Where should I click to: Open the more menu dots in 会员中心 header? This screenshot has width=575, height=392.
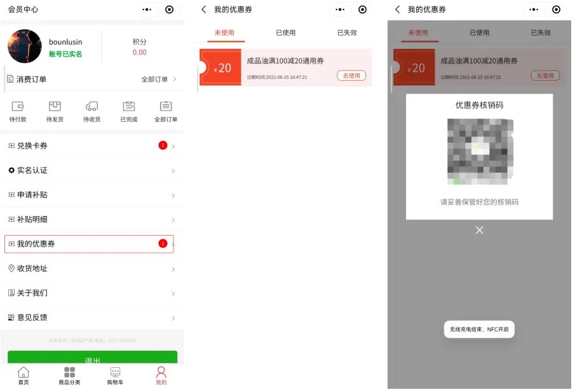coord(147,10)
